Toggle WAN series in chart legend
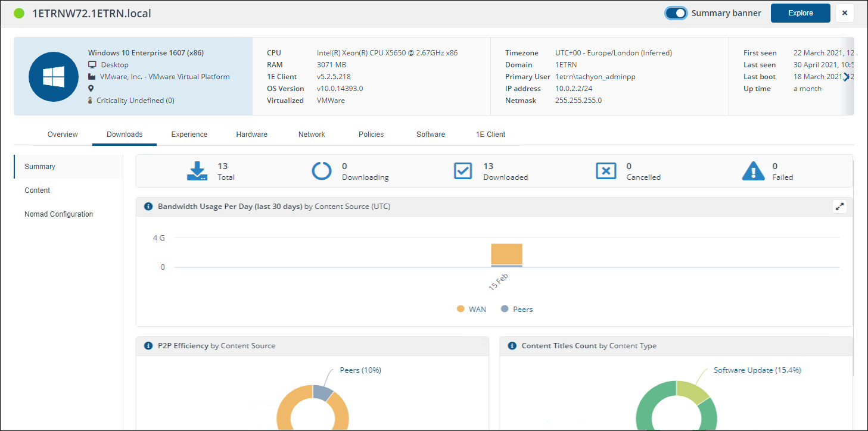This screenshot has height=431, width=868. pyautogui.click(x=472, y=309)
